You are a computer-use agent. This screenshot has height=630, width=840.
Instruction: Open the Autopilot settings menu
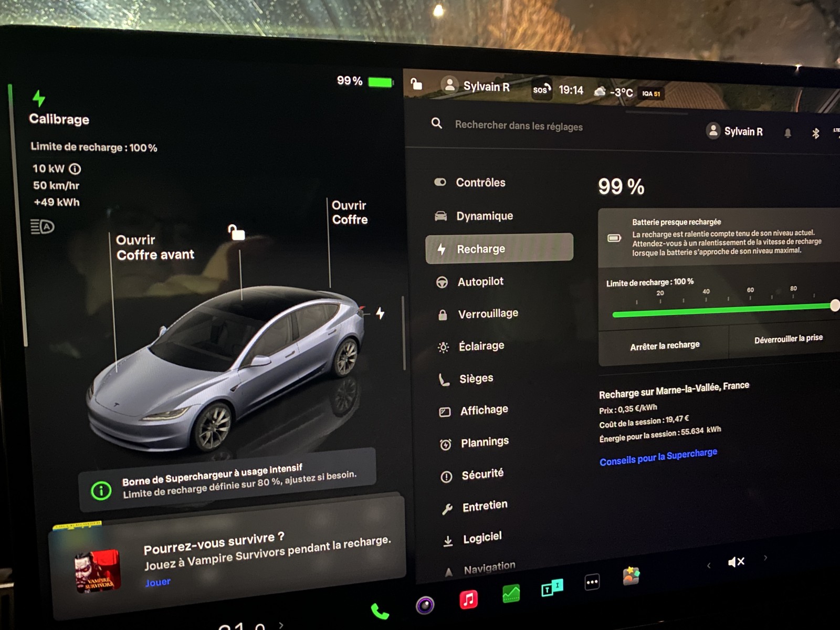[470, 282]
